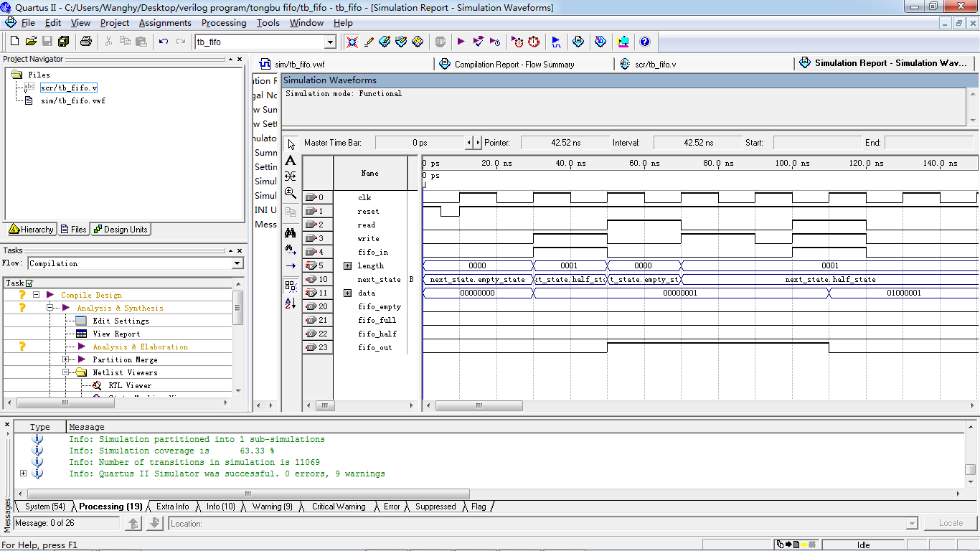The width and height of the screenshot is (980, 551).
Task: Click the A-Z sort signals icon
Action: pos(291,303)
